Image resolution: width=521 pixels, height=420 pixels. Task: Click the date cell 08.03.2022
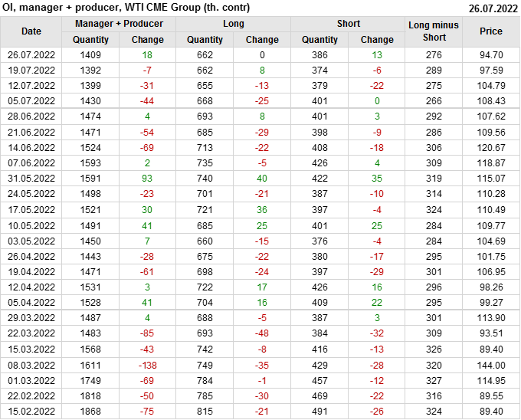click(x=31, y=365)
